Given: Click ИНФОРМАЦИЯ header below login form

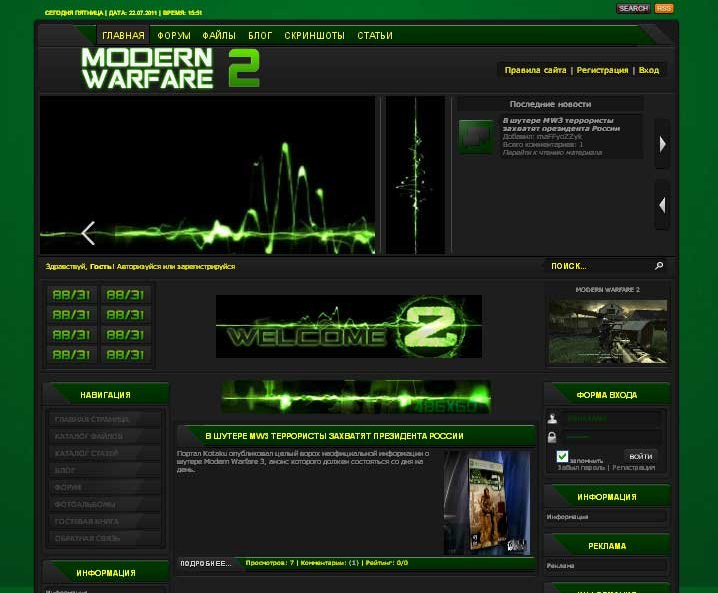Looking at the screenshot, I should [607, 497].
